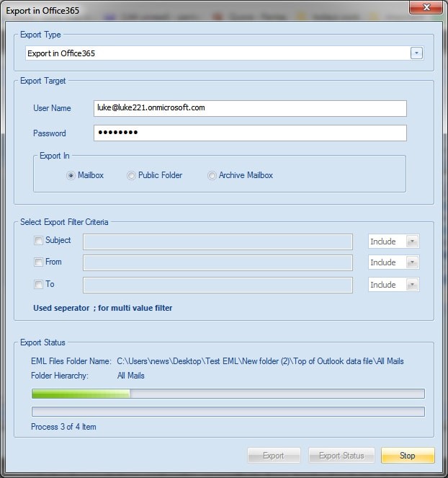Click the Subject filter text field
This screenshot has height=478, width=448.
[x=218, y=242]
